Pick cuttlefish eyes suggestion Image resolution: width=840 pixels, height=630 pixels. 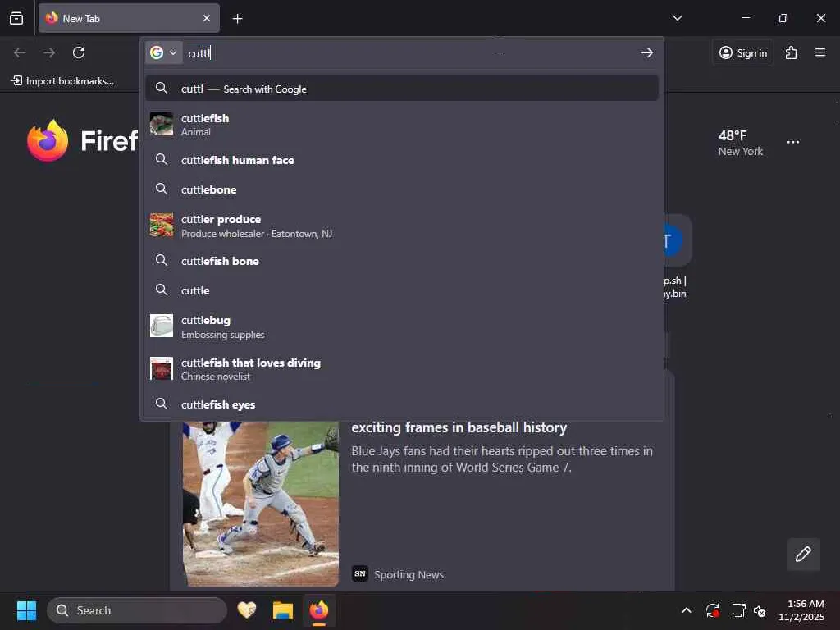click(402, 404)
